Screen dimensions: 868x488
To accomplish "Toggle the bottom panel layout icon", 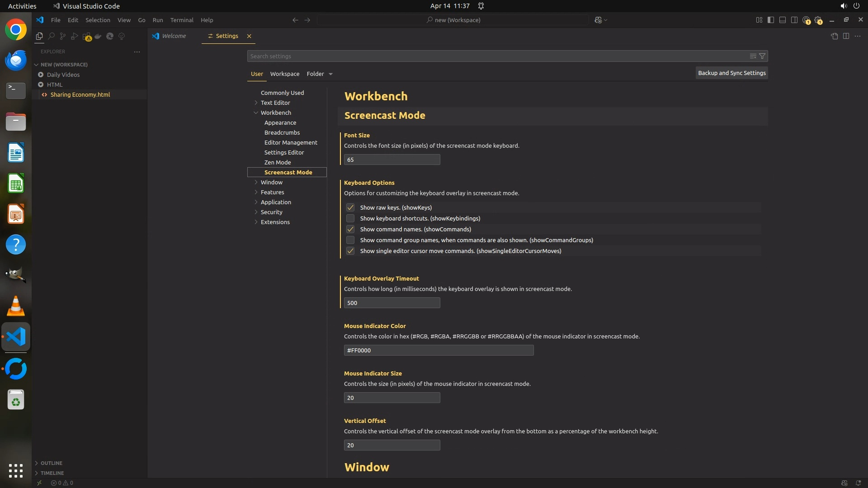I will pyautogui.click(x=782, y=20).
